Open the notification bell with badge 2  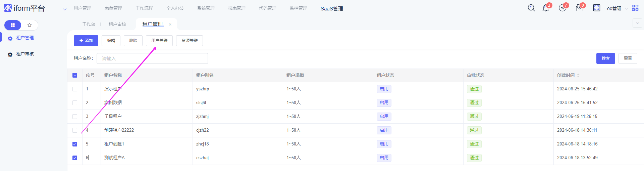click(x=546, y=8)
